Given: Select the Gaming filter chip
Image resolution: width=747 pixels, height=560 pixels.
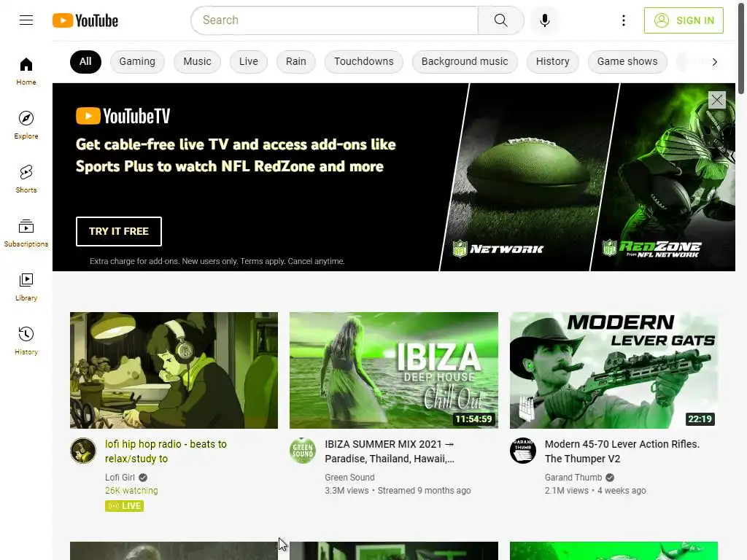Looking at the screenshot, I should pos(137,61).
